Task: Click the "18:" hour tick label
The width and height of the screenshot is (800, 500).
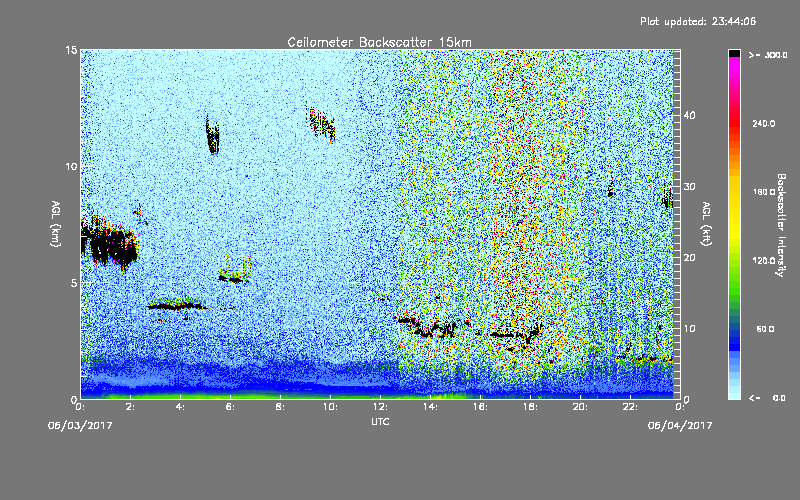Action: click(530, 407)
